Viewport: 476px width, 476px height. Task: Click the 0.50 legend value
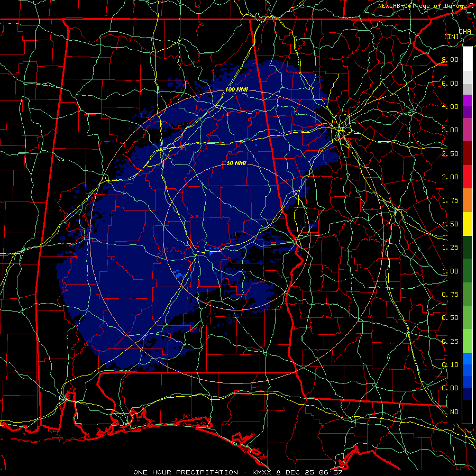[450, 318]
